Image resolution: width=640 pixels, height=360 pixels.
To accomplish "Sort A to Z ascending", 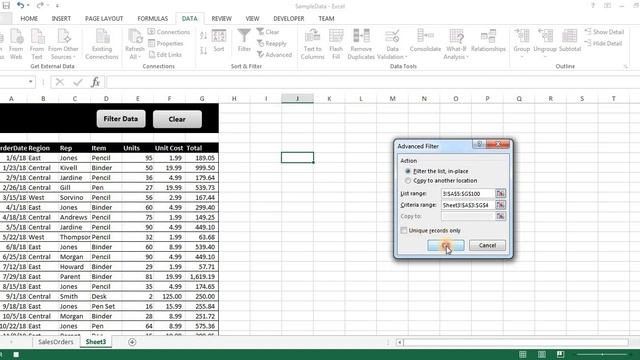I will pyautogui.click(x=203, y=36).
